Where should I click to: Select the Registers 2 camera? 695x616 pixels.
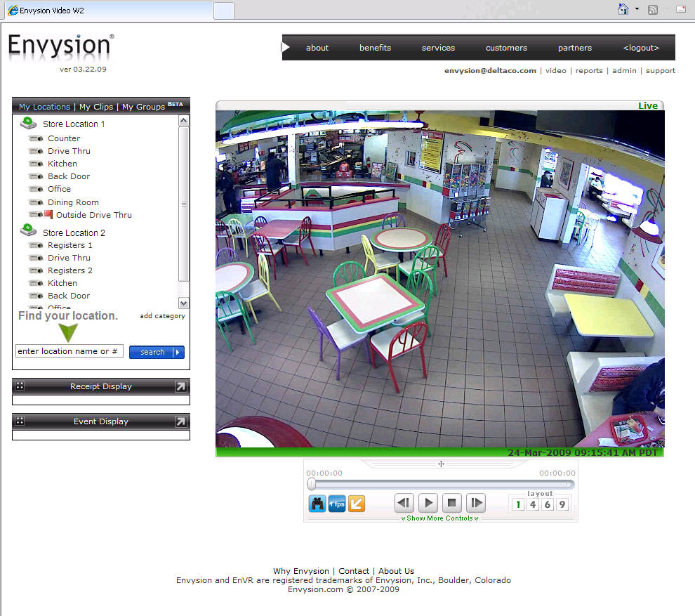[x=70, y=270]
